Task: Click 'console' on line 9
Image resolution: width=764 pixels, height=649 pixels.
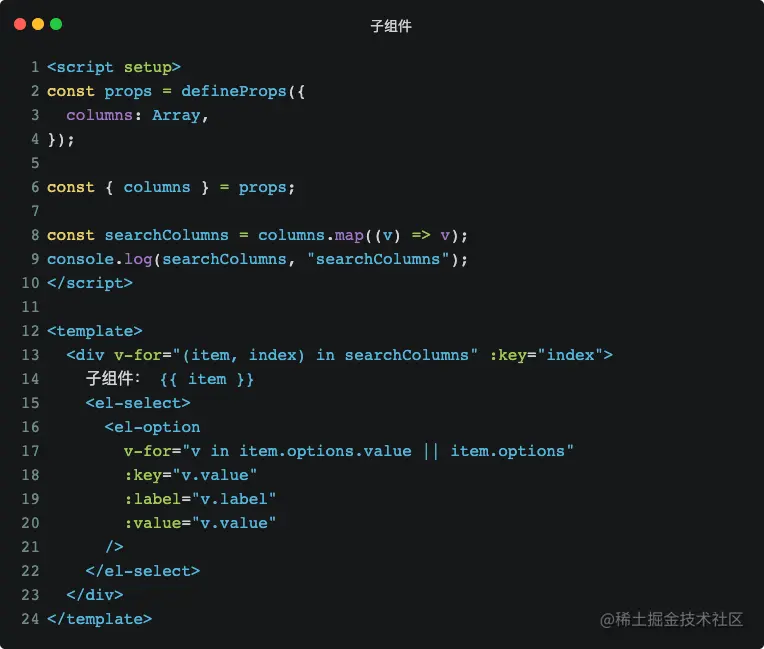Action: click(x=80, y=259)
